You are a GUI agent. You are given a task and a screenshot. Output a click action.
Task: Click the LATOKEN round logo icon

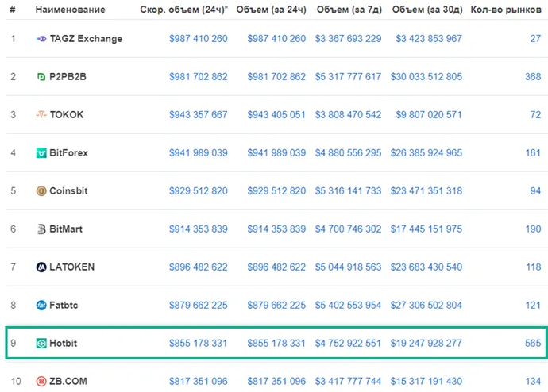[41, 267]
